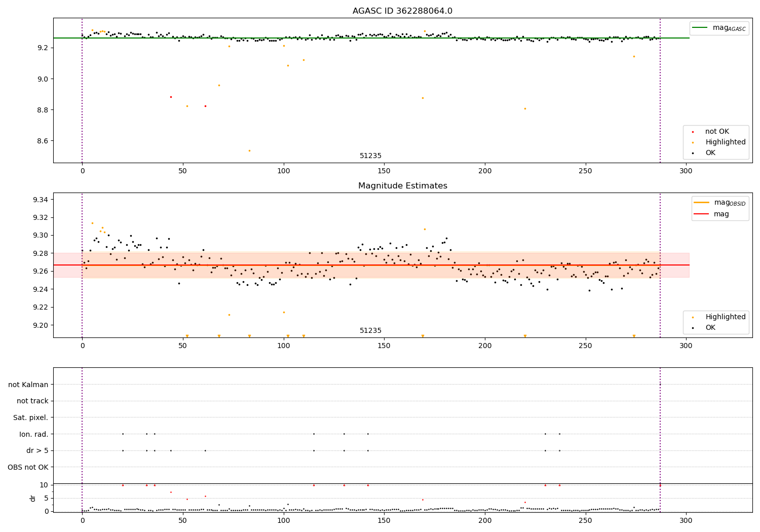Click the 9.26 tick on middle y-axis
The image size is (760, 532).
coord(40,272)
